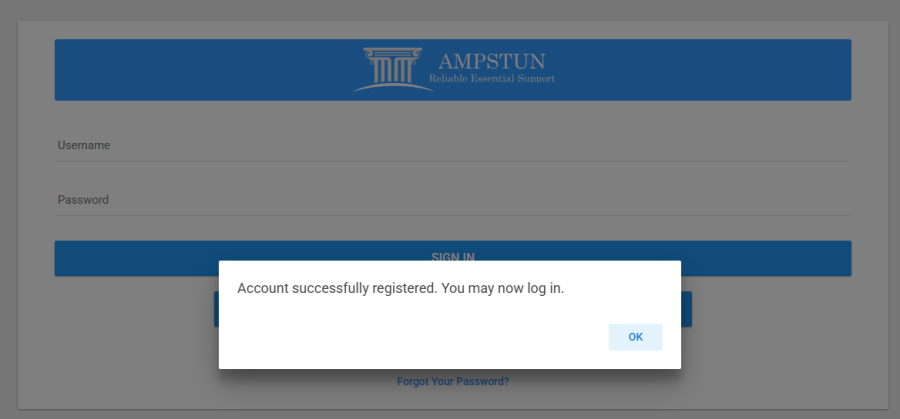Image resolution: width=900 pixels, height=419 pixels.
Task: Click the Password label text
Action: [x=83, y=200]
